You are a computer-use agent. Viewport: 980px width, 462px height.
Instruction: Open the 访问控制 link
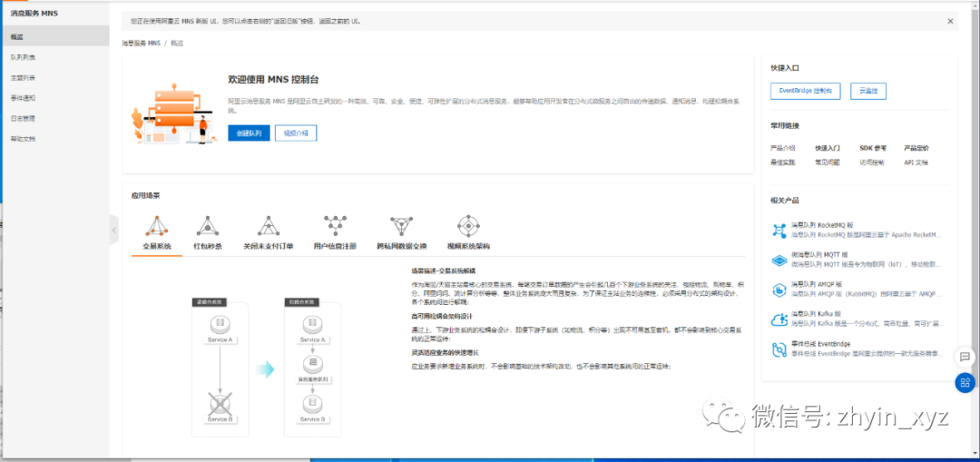tap(871, 162)
